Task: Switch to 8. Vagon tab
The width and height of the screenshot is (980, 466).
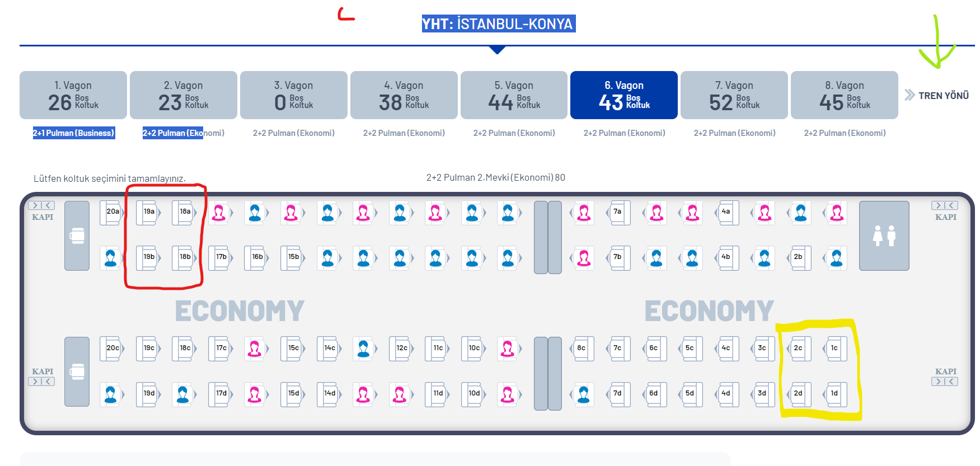Action: (844, 95)
